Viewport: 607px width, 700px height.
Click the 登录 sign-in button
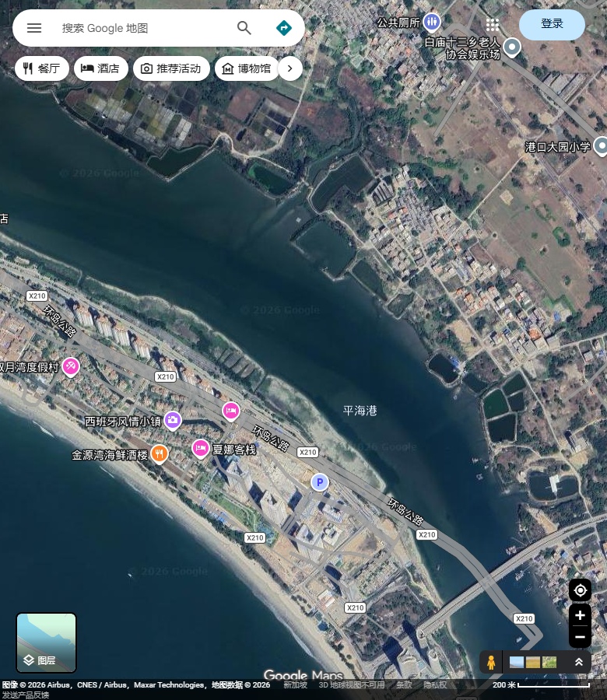(552, 25)
